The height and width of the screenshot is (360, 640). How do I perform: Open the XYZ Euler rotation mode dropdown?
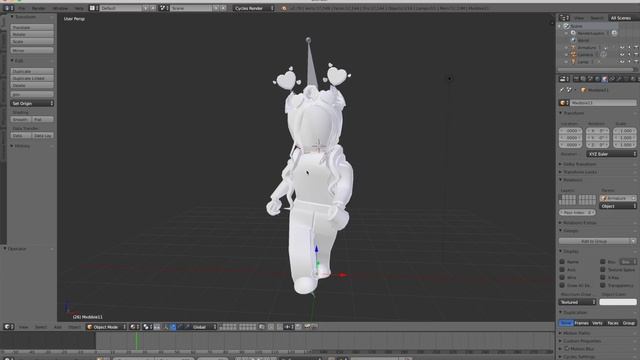(x=612, y=154)
